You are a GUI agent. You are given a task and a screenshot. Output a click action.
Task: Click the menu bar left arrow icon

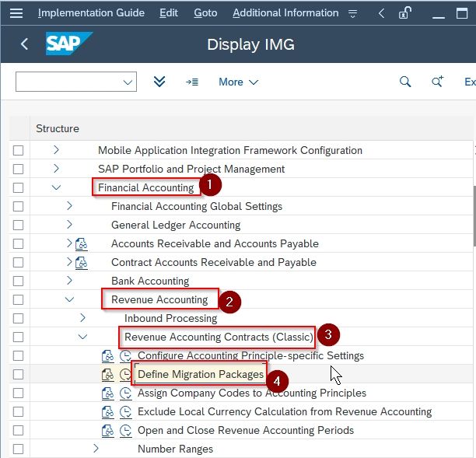382,13
